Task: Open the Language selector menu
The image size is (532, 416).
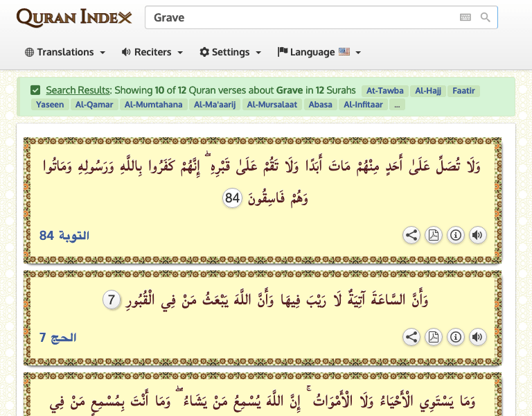Action: tap(319, 52)
